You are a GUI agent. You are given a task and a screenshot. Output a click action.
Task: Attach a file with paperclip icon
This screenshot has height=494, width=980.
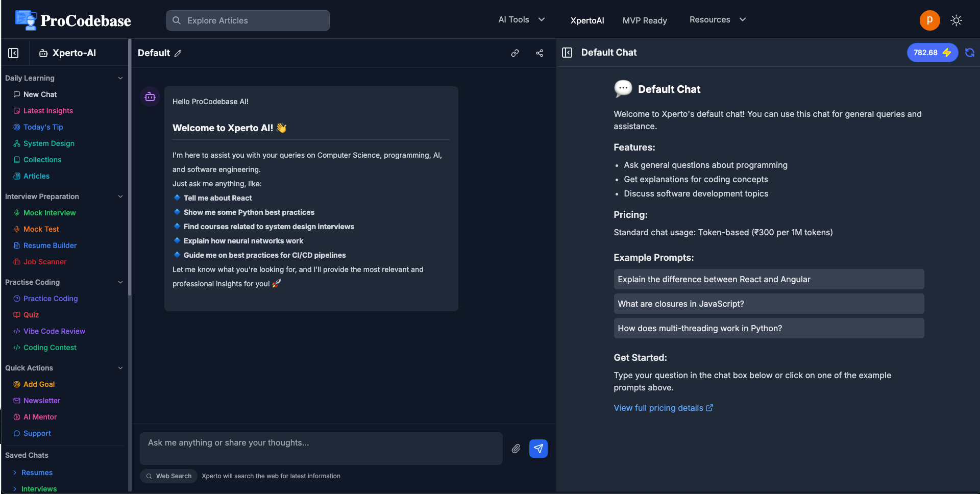(x=516, y=449)
